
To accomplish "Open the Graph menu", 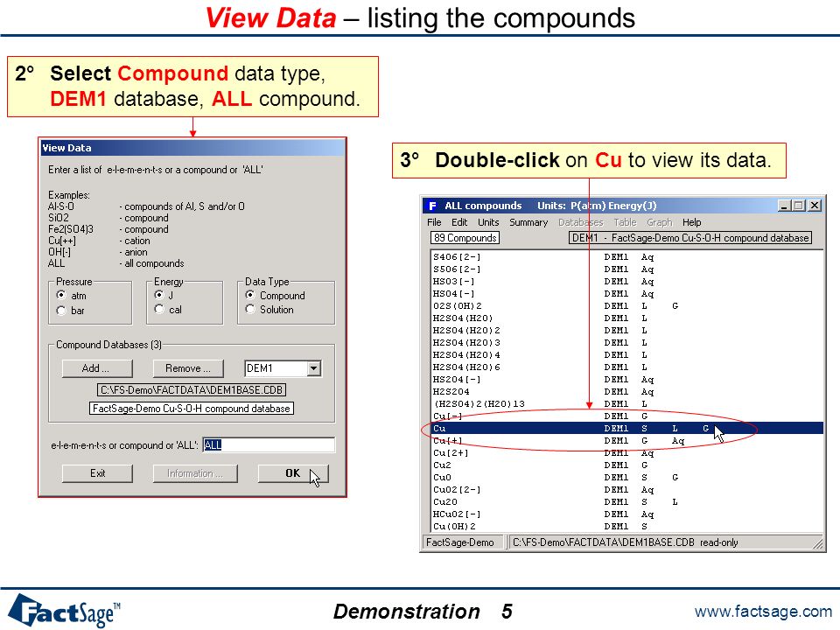I will (659, 222).
